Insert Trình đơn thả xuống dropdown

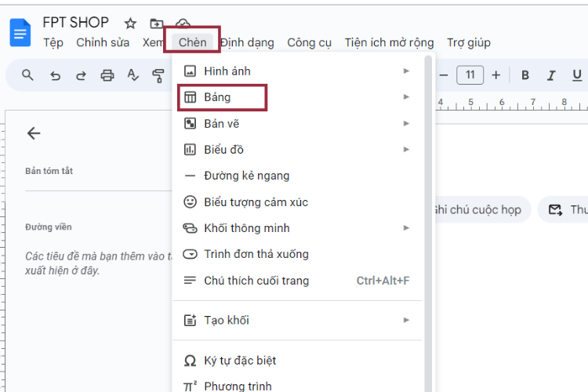[x=297, y=254]
